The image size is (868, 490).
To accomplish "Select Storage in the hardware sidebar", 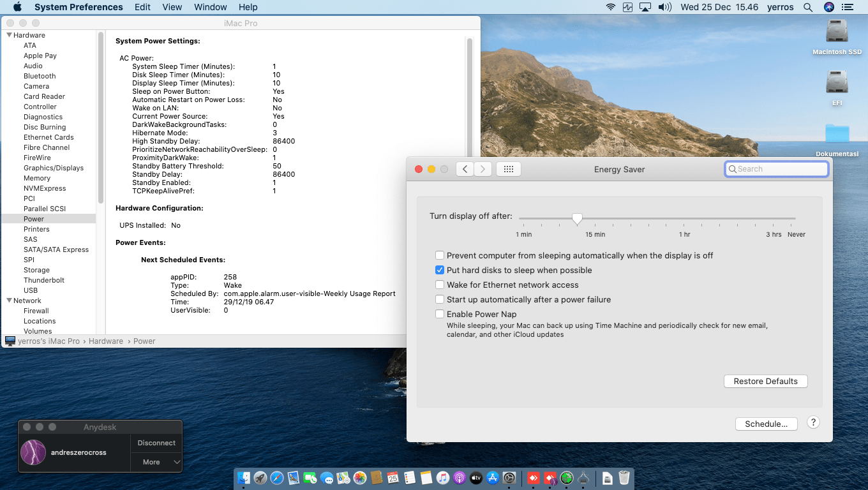I will coord(36,270).
